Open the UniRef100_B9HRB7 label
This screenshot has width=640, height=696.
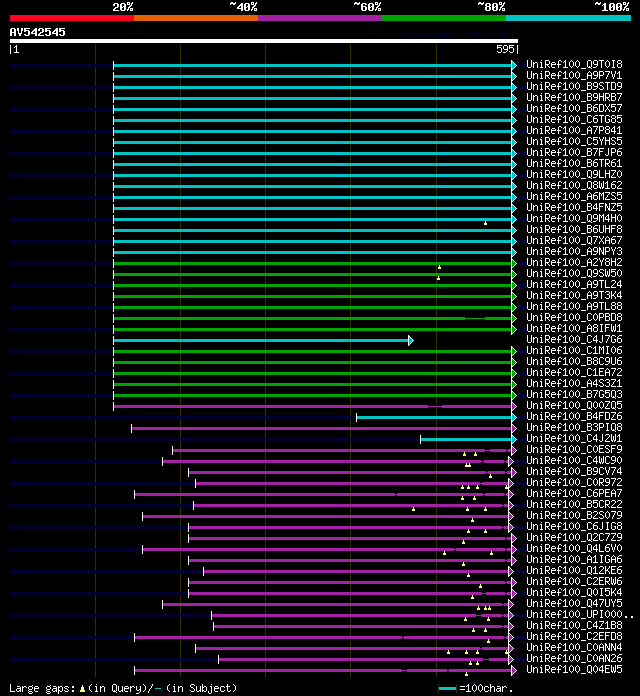click(x=574, y=98)
